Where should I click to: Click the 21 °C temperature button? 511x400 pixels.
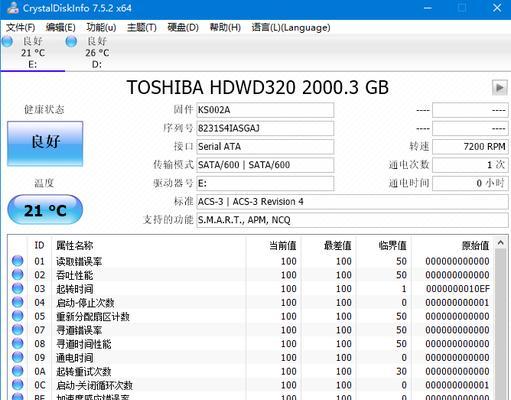[45, 210]
